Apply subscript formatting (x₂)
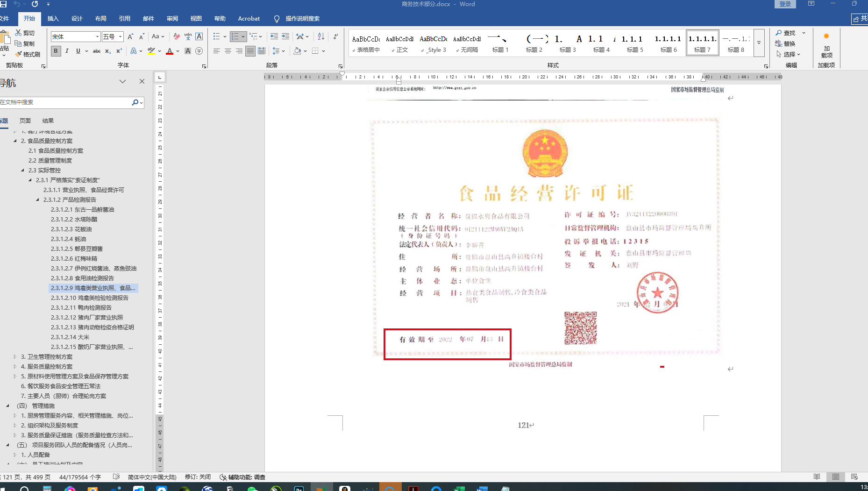 coord(108,51)
